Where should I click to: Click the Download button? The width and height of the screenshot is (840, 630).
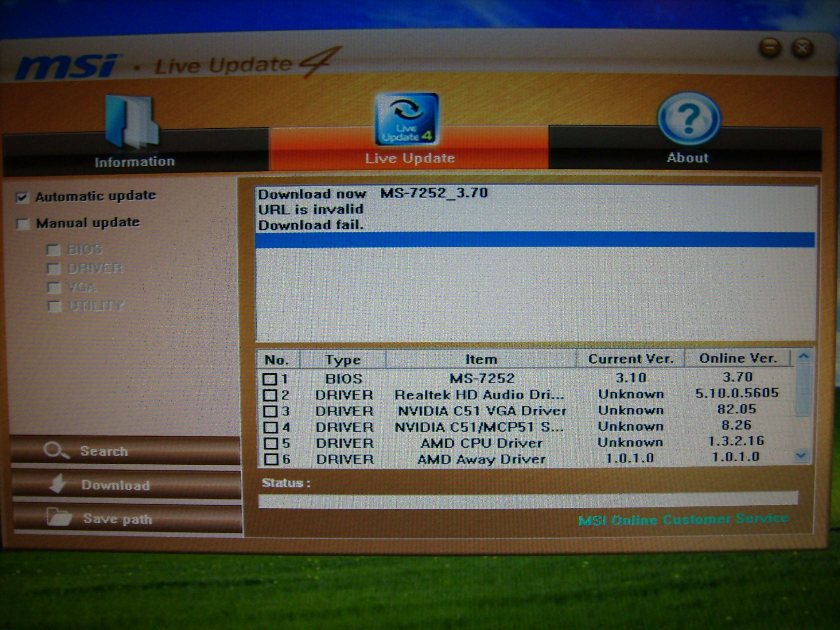[x=127, y=485]
